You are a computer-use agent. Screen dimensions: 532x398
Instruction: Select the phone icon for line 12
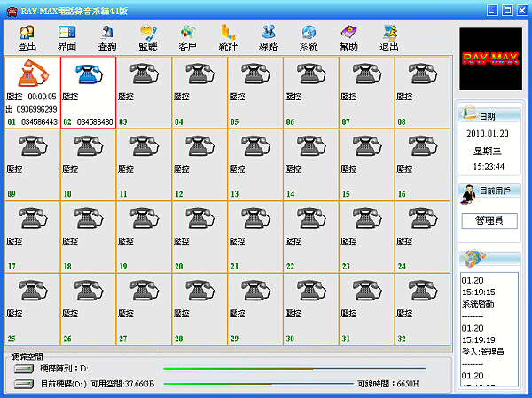click(x=199, y=145)
